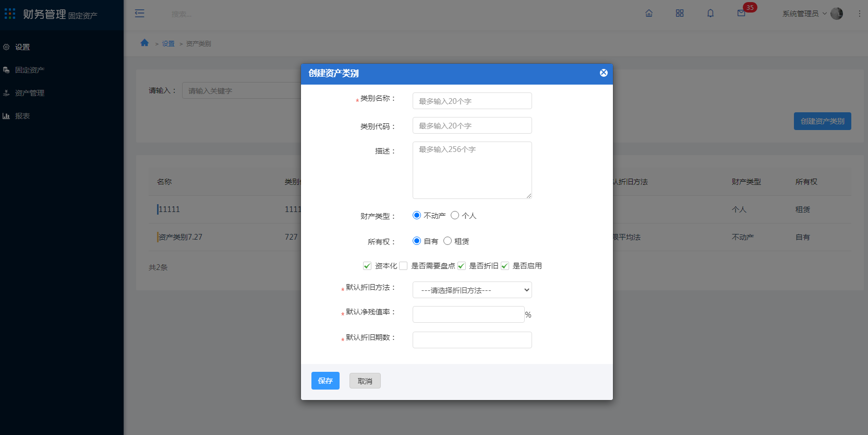Toggle the 是否需要盘点 checkbox
Screen dimensions: 868x435
[x=403, y=266]
